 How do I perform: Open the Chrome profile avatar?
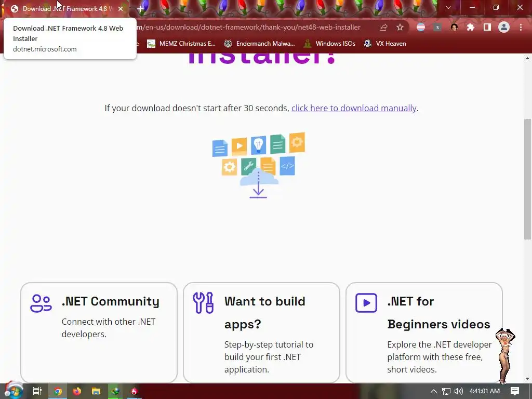coord(504,28)
